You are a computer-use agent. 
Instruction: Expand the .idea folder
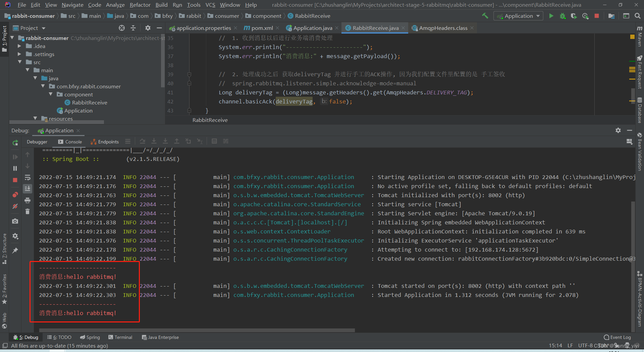[19, 46]
